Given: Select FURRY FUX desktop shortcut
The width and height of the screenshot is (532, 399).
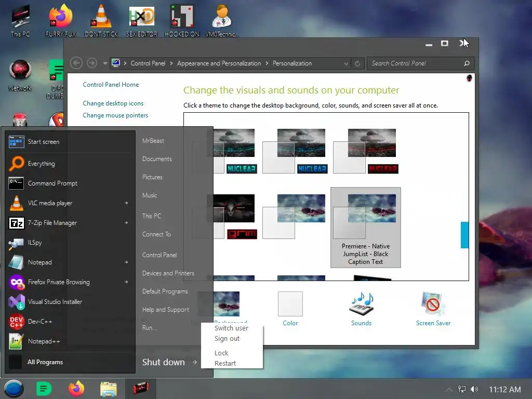Looking at the screenshot, I should pos(61,21).
